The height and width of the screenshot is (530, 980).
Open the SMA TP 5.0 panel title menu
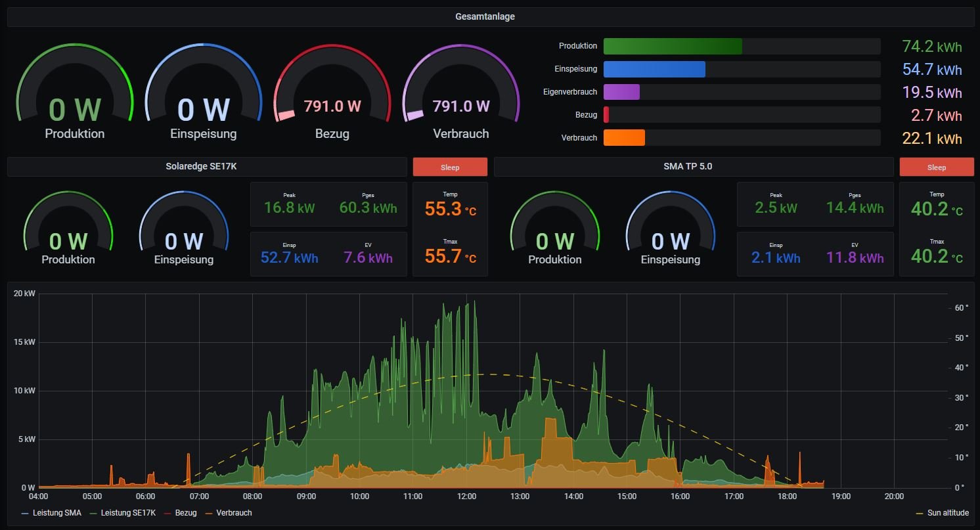[687, 167]
